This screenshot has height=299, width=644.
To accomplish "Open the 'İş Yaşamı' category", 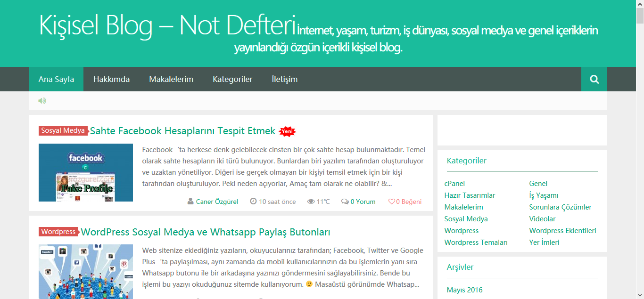I will [544, 195].
